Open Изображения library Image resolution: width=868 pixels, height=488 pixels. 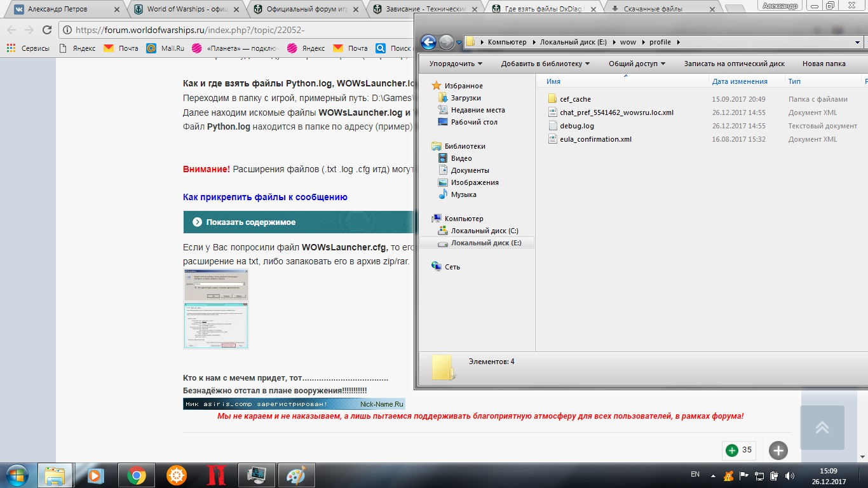[468, 182]
